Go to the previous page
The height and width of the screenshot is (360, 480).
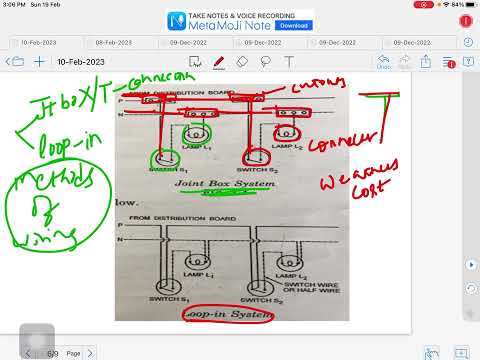[28, 353]
